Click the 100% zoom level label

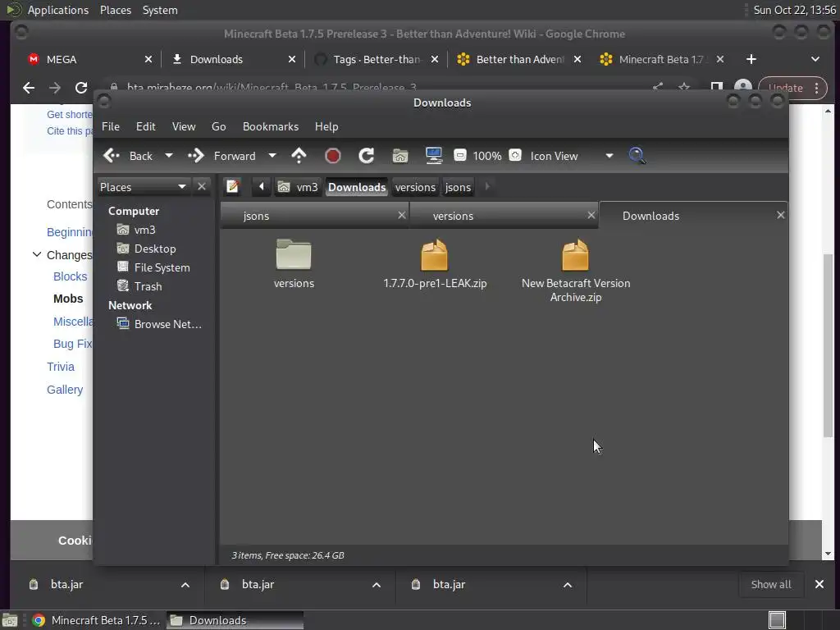(487, 156)
